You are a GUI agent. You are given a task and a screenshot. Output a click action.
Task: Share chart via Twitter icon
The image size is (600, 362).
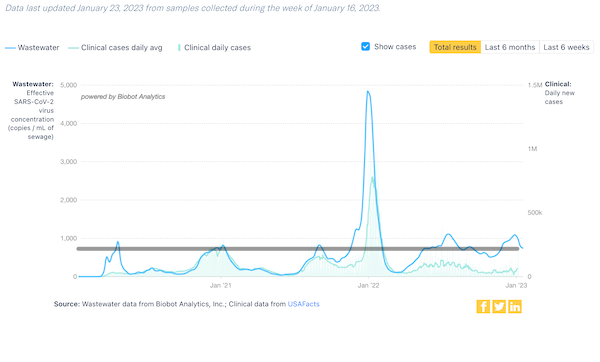point(499,307)
